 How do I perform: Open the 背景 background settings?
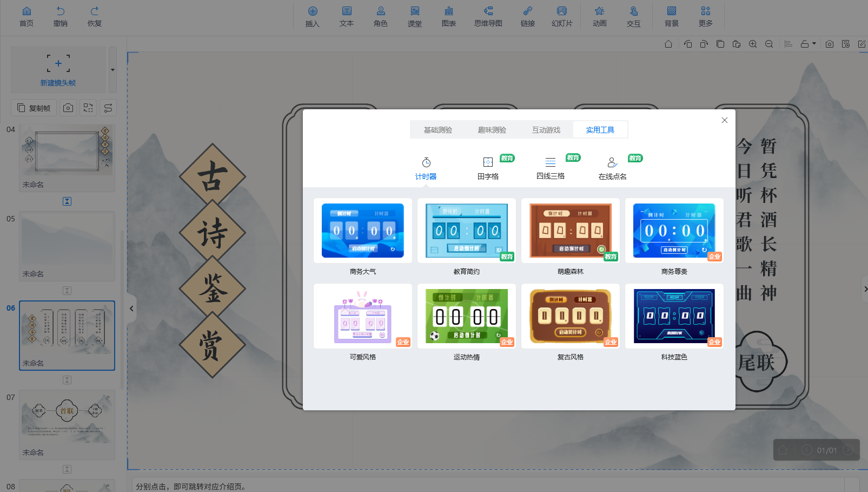(672, 17)
